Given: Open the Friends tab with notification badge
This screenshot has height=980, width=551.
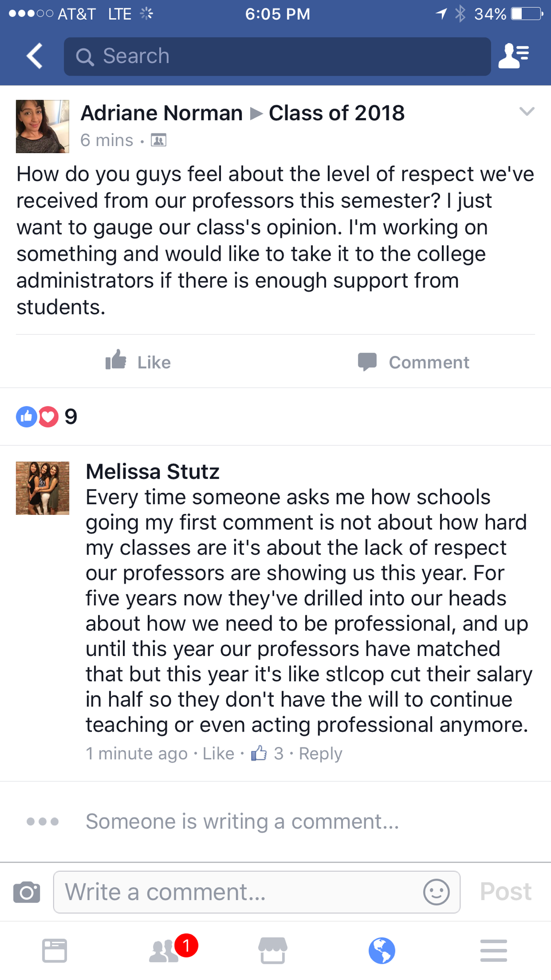Looking at the screenshot, I should [165, 950].
